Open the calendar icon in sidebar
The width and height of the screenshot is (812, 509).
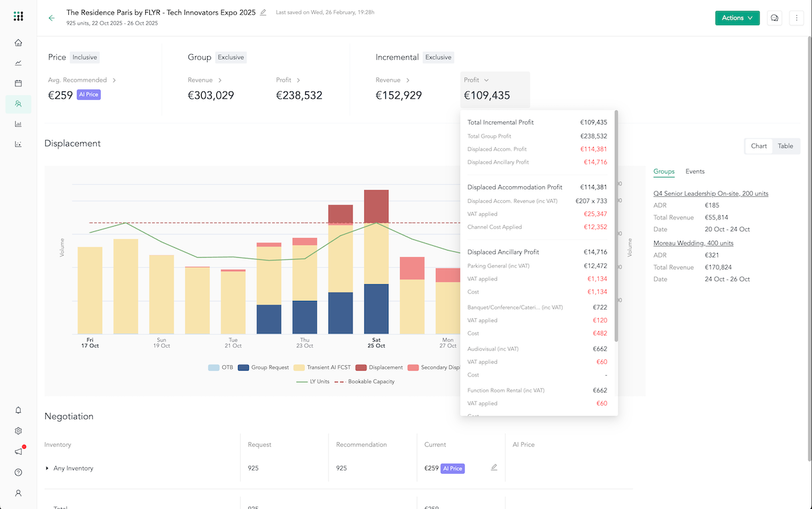tap(18, 83)
